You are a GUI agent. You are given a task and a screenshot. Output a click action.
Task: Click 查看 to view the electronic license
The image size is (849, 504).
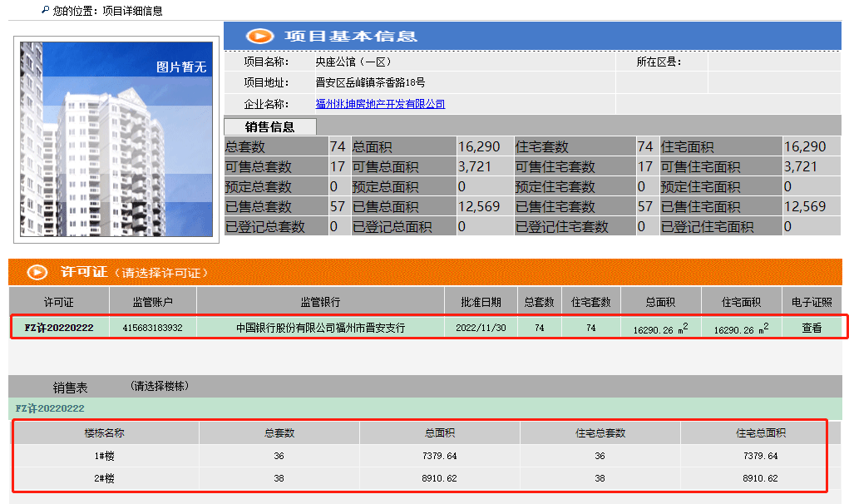[x=812, y=328]
